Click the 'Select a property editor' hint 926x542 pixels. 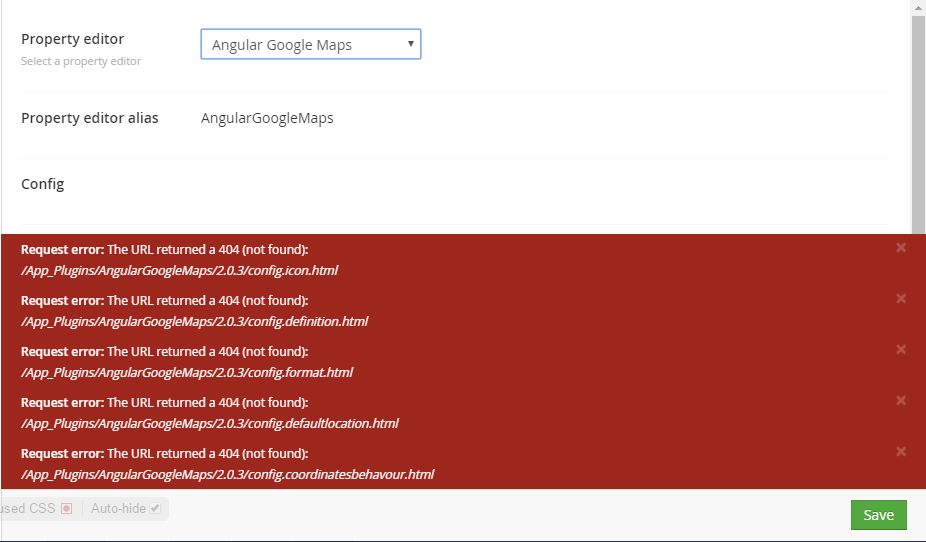pyautogui.click(x=81, y=61)
